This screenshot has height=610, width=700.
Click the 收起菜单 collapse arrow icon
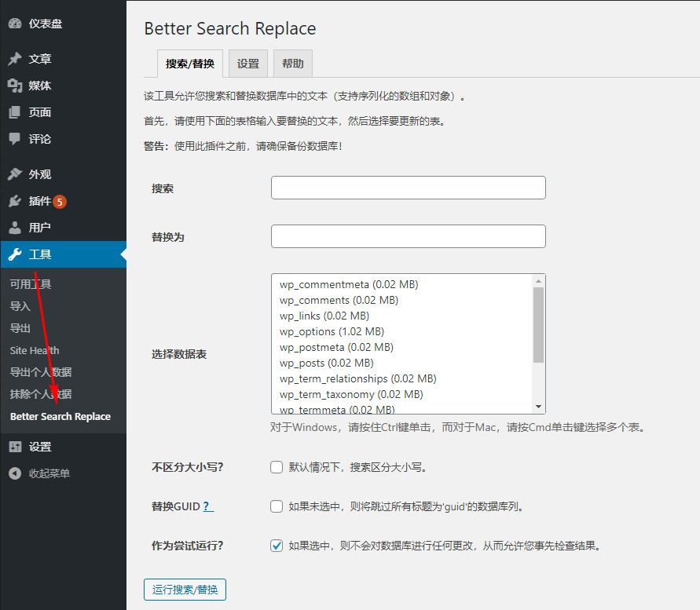coord(15,473)
